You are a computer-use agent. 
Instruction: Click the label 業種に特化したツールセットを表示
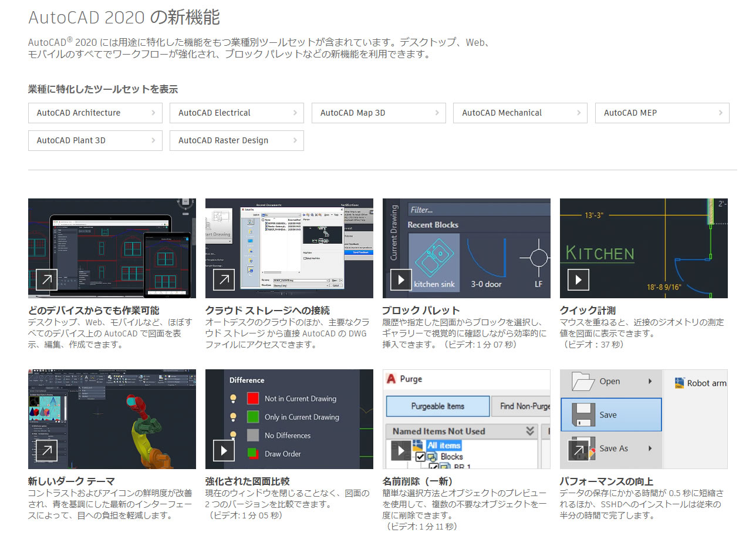point(103,89)
